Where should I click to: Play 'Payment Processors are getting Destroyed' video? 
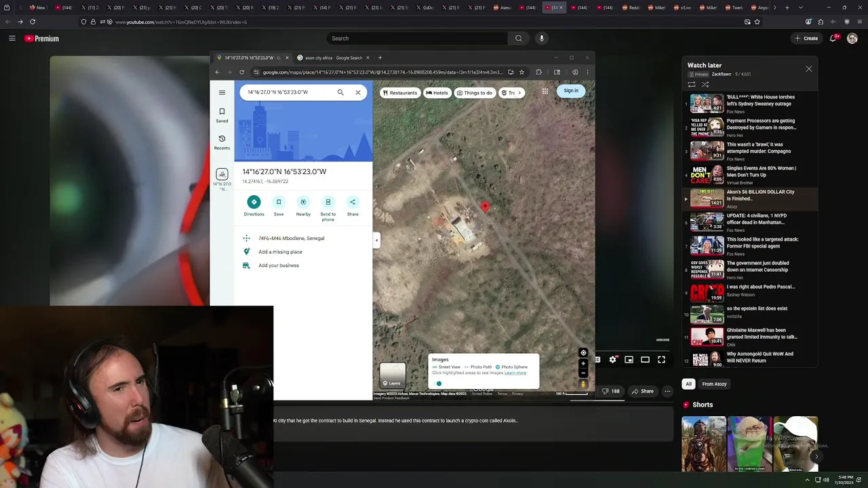(x=750, y=127)
